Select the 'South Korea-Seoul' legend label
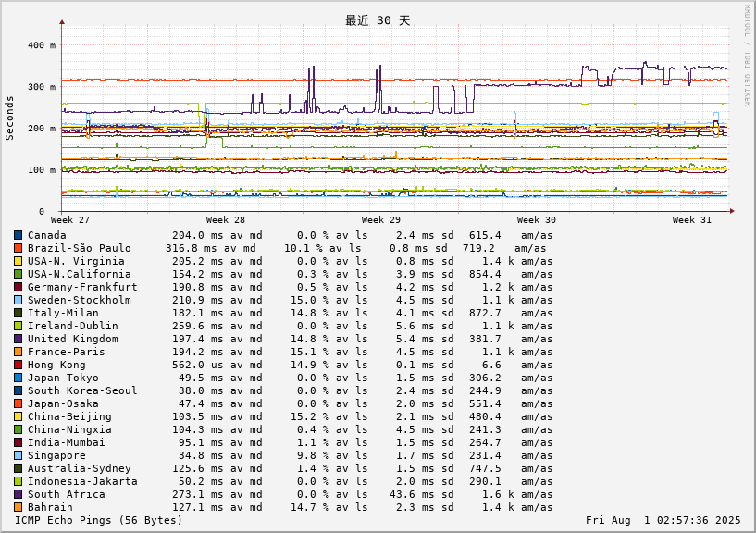Viewport: 756px width, 533px height. 82,390
